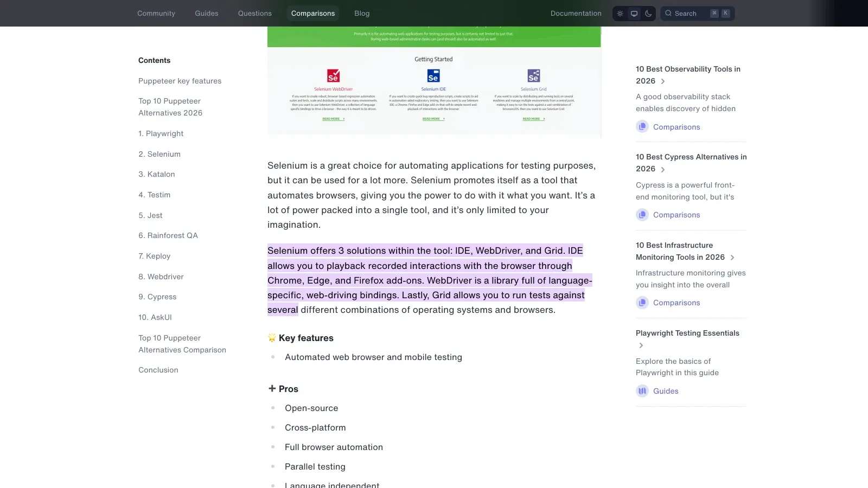Image resolution: width=868 pixels, height=488 pixels.
Task: Open 10 Best Observability Tools in 2026 article
Action: (688, 75)
